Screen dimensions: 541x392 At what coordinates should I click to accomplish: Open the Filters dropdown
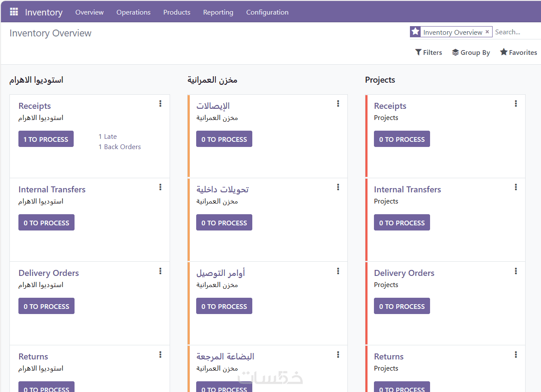[x=428, y=52]
